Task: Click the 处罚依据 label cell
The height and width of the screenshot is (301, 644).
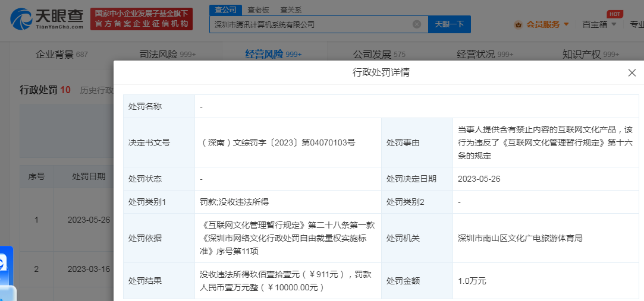Action: pos(159,238)
